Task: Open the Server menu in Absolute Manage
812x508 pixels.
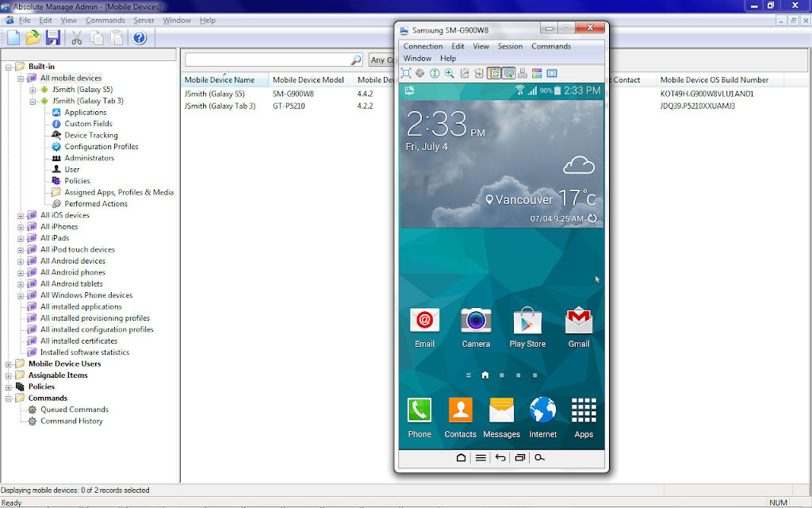Action: pyautogui.click(x=144, y=20)
